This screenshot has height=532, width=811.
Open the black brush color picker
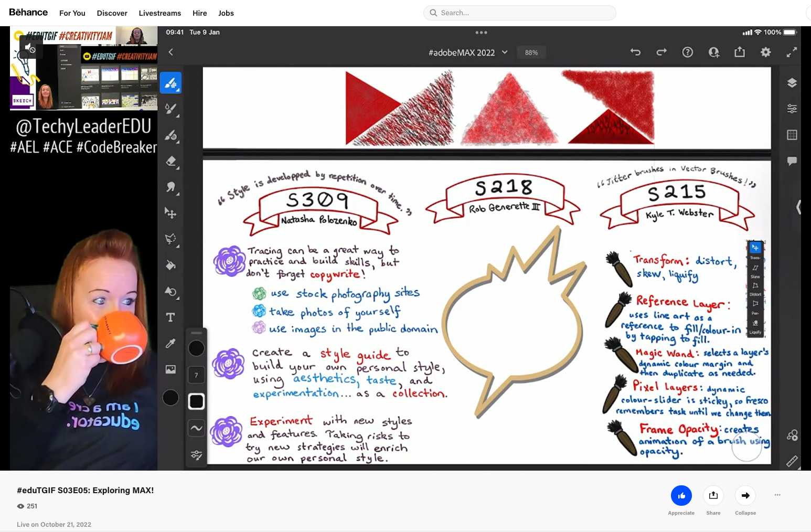[197, 348]
